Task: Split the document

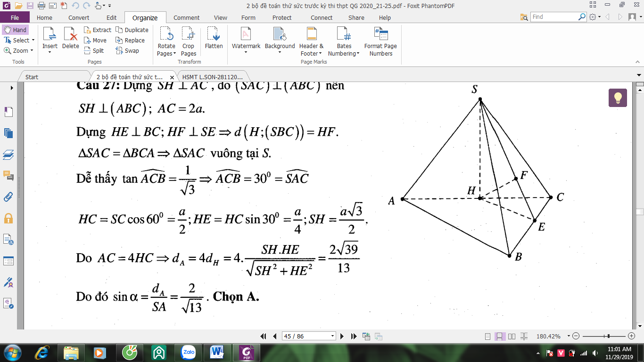Action: tap(94, 50)
